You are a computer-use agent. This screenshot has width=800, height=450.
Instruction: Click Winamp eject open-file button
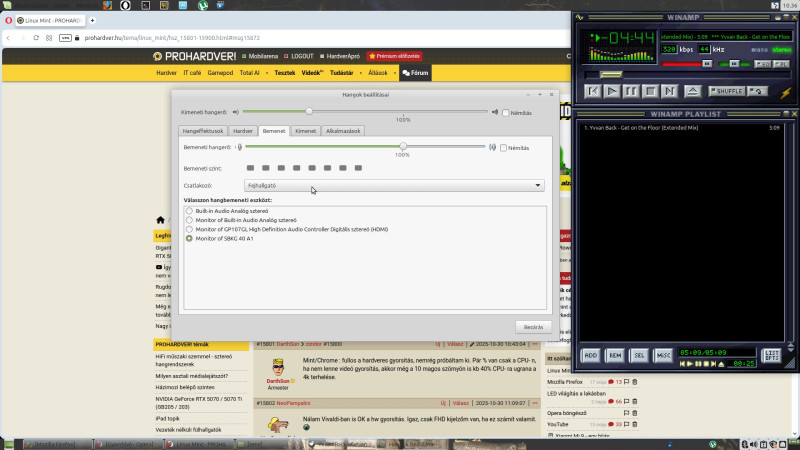pyautogui.click(x=692, y=91)
